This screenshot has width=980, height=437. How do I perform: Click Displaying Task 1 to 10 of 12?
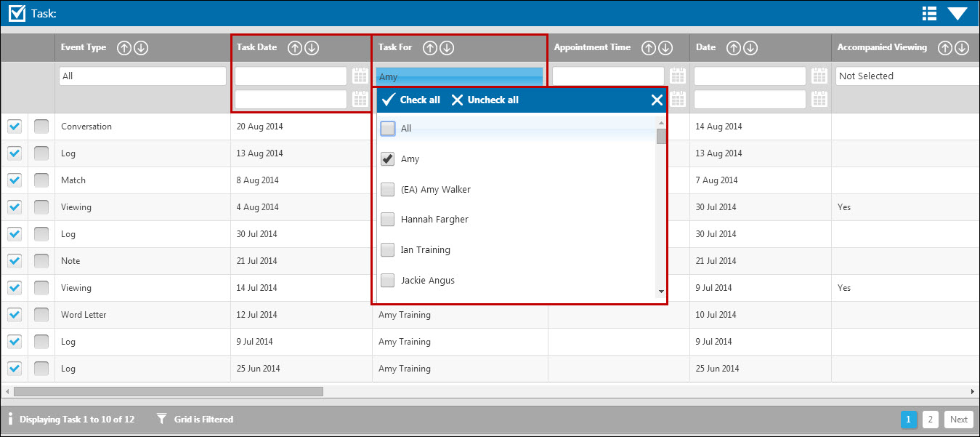click(77, 420)
